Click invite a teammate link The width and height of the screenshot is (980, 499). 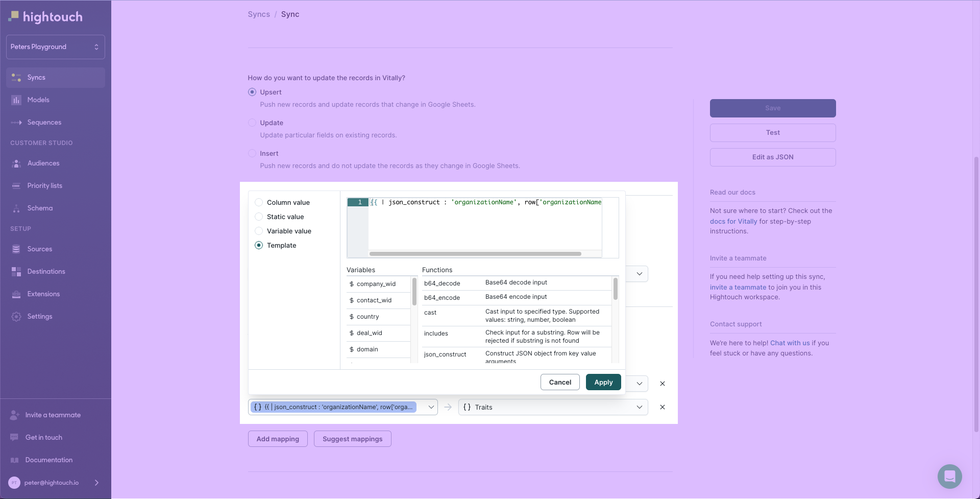(x=738, y=288)
